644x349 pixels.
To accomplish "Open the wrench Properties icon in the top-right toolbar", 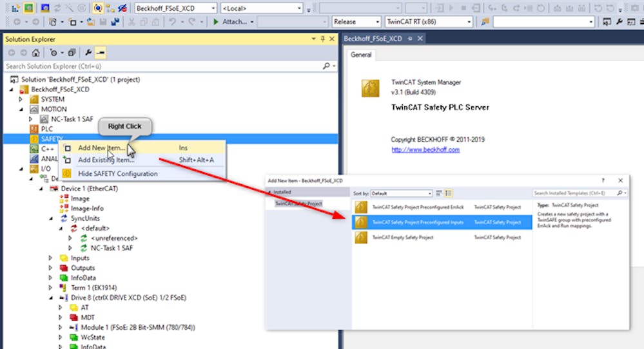I will tap(619, 22).
